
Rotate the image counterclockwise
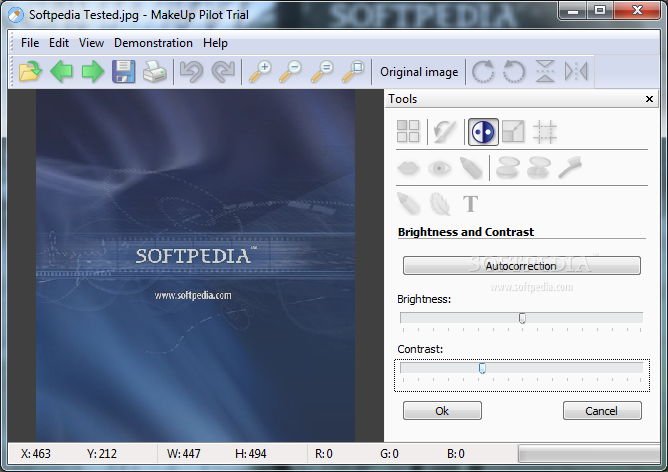(x=514, y=72)
